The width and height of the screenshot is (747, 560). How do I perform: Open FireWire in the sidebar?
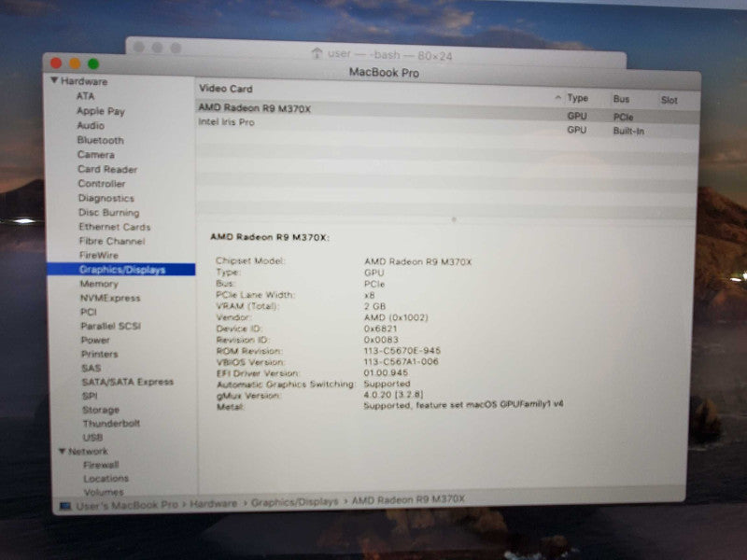(99, 255)
